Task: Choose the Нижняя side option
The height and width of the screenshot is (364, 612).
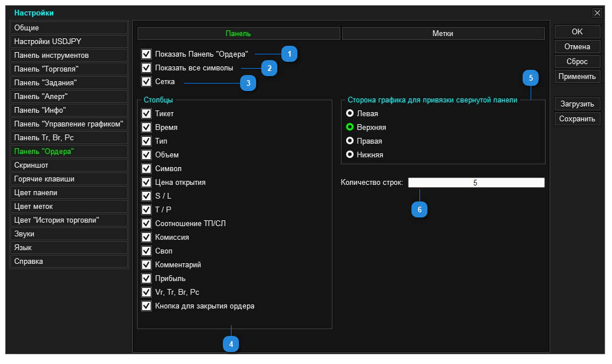Action: coord(350,155)
